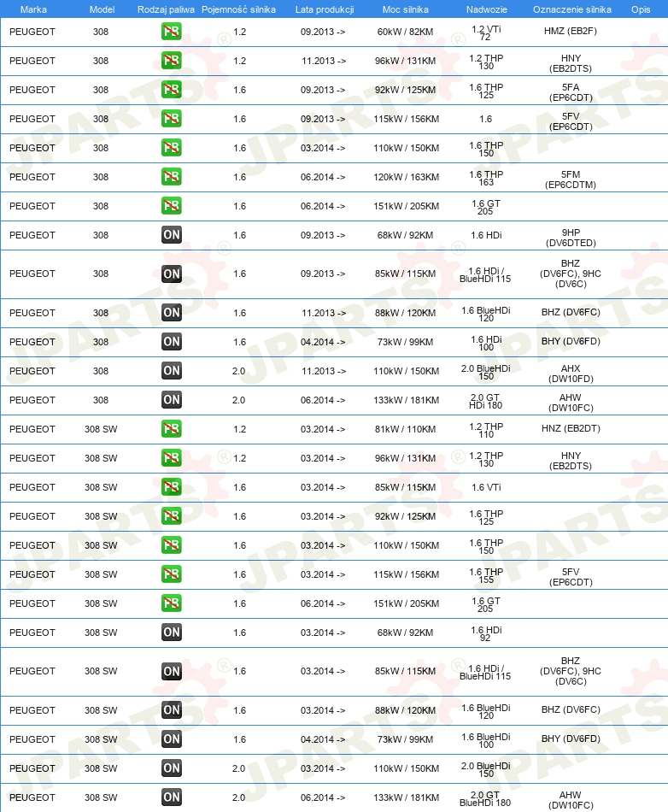Select engine code 9HP (DV6DTED)
Viewport: 668px width, 812px height.
tap(571, 238)
